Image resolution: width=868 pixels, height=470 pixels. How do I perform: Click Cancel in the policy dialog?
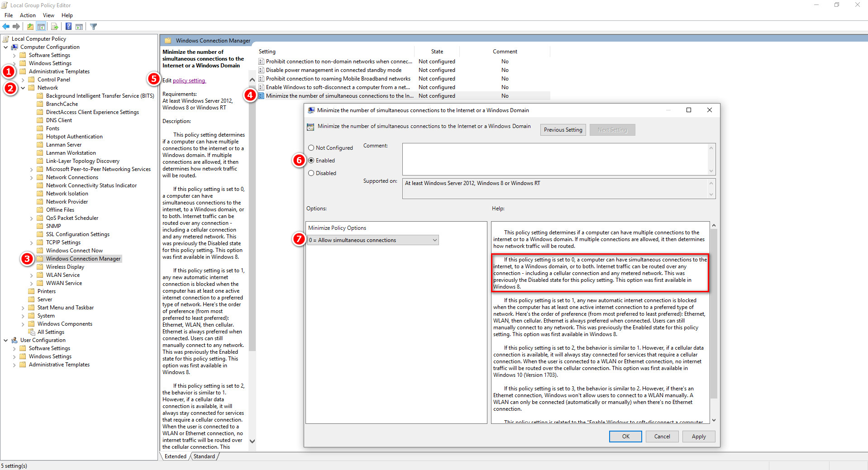(662, 437)
